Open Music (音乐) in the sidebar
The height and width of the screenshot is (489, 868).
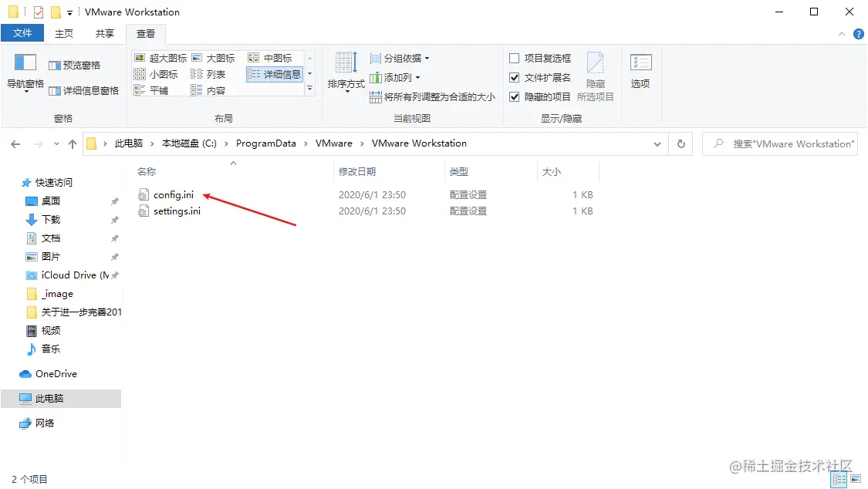[x=50, y=349]
